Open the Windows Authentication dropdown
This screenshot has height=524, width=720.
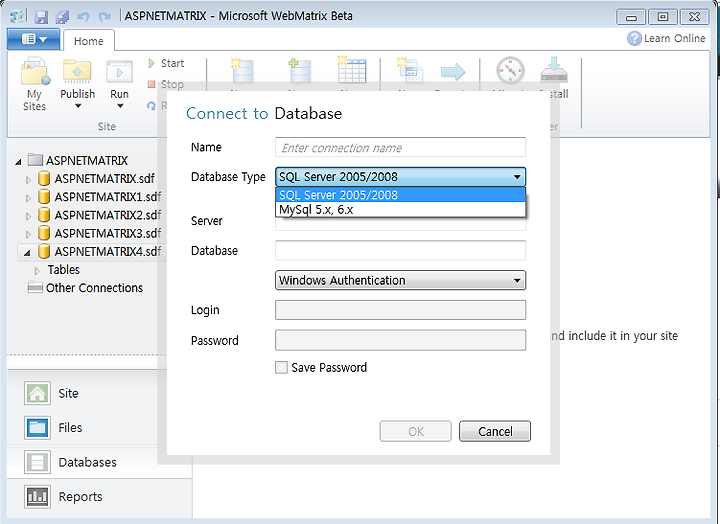point(400,280)
